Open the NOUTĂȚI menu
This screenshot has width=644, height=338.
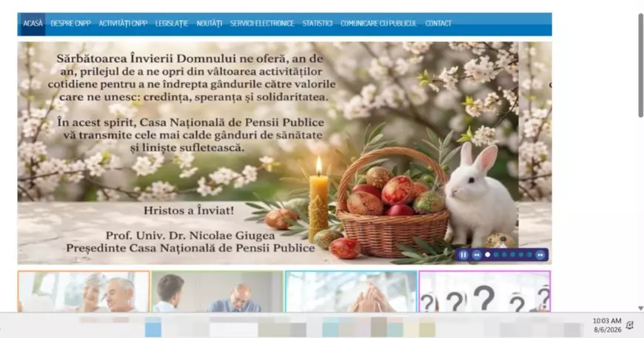[209, 24]
